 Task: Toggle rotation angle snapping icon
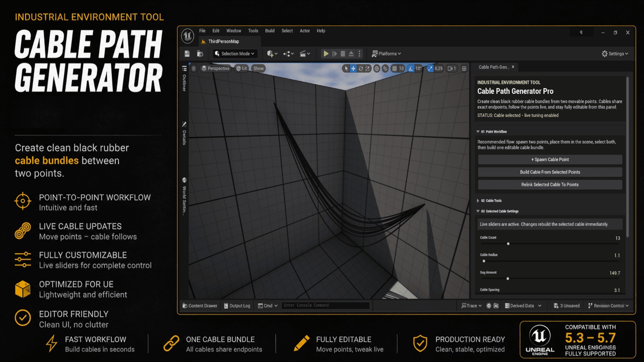pos(411,68)
